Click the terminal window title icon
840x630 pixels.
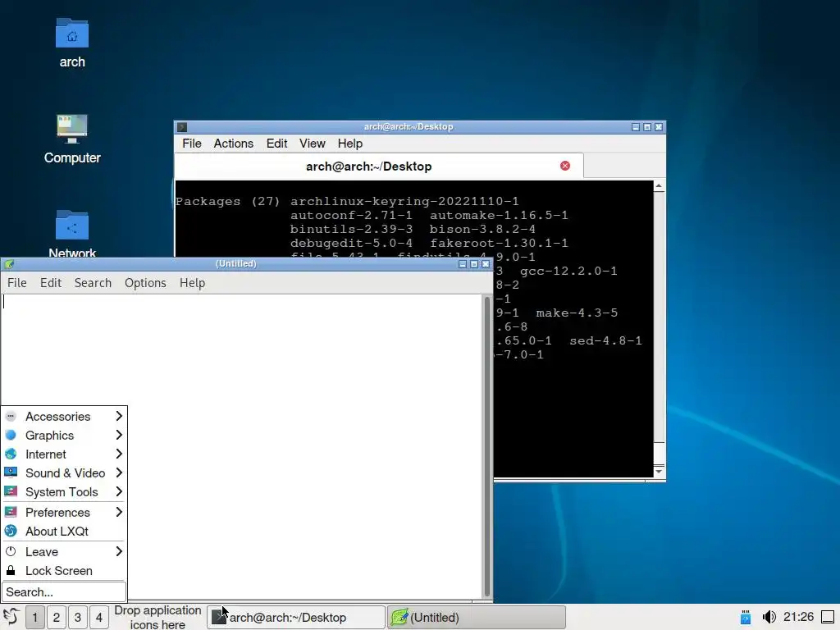(x=182, y=127)
